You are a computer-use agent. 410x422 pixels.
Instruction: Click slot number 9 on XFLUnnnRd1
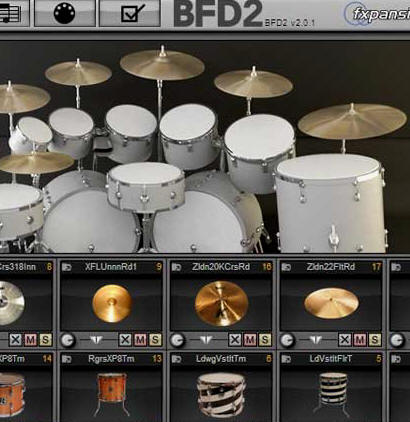pyautogui.click(x=159, y=267)
